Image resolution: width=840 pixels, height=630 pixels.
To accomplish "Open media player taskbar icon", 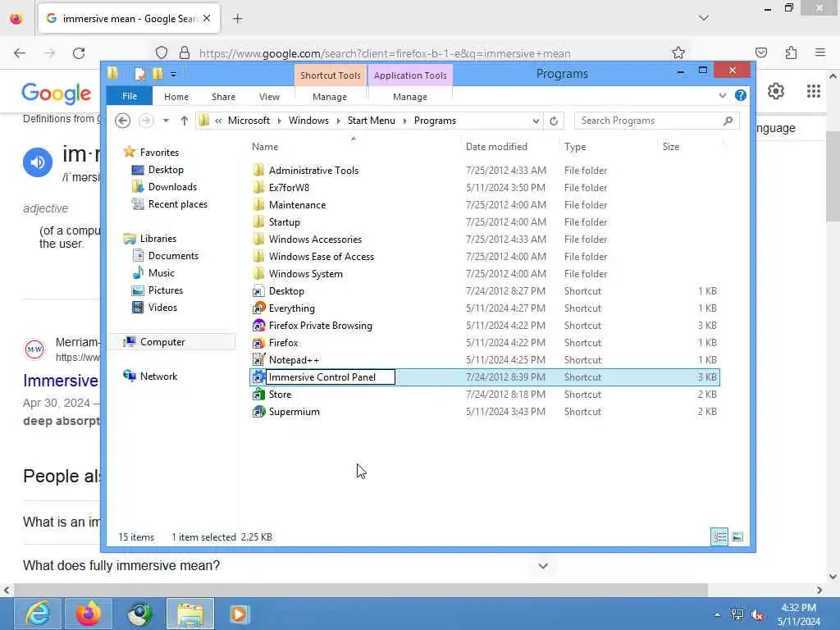I will 240,614.
